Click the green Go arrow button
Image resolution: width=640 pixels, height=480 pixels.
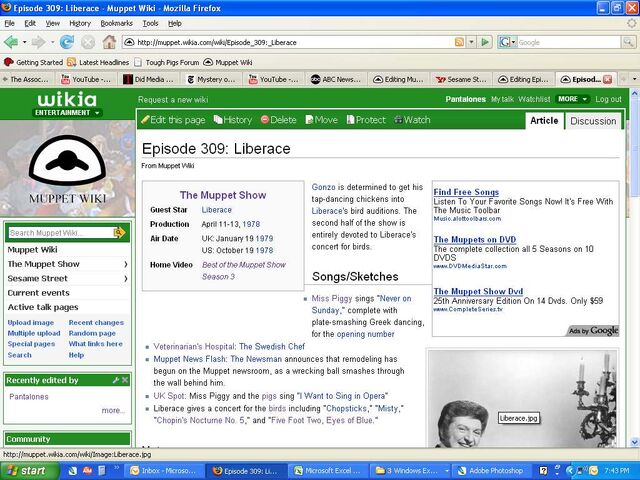tap(485, 42)
